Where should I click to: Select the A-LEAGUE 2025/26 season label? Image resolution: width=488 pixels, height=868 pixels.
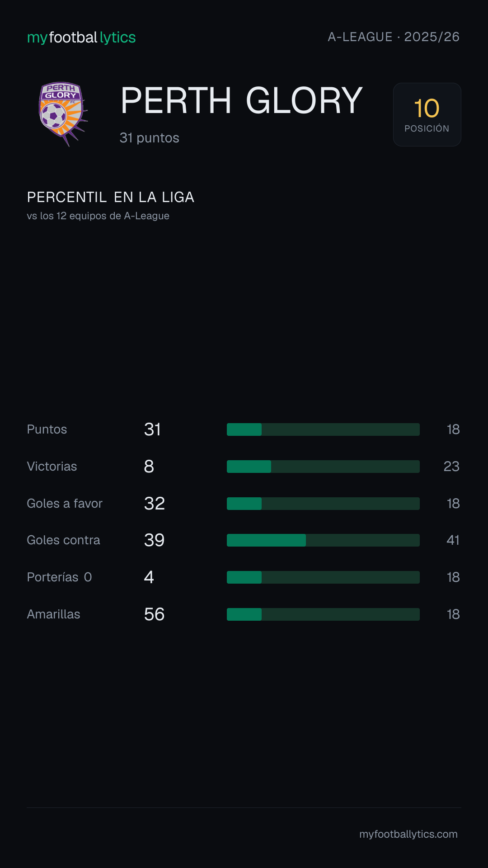394,37
